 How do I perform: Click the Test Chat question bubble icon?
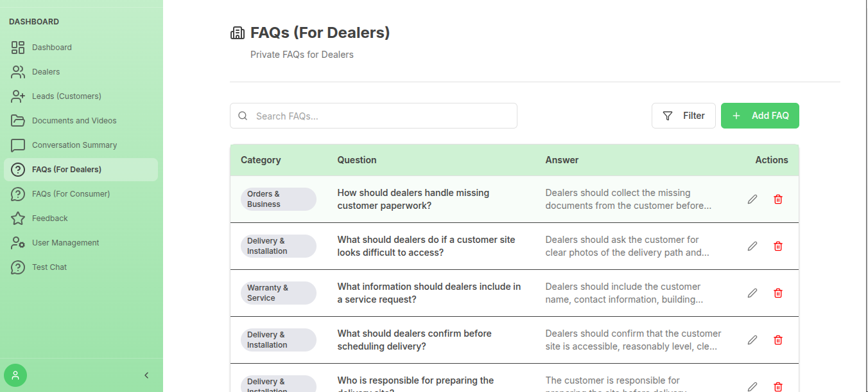click(x=18, y=267)
